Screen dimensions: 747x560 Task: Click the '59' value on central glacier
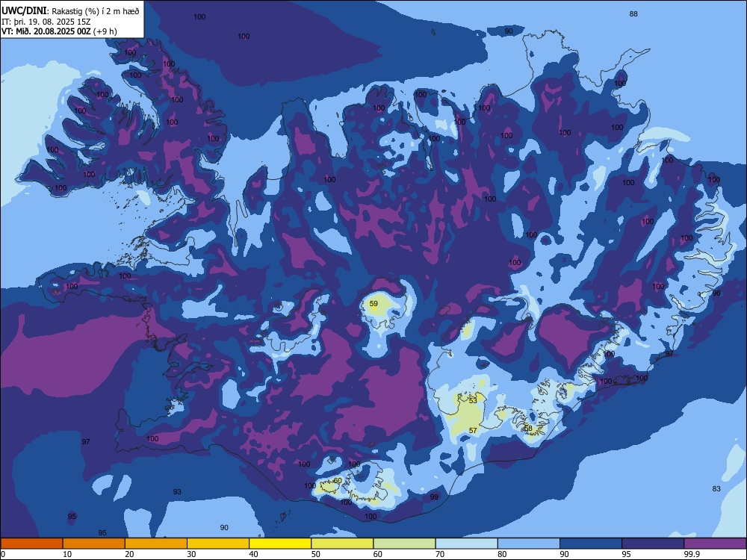click(373, 303)
